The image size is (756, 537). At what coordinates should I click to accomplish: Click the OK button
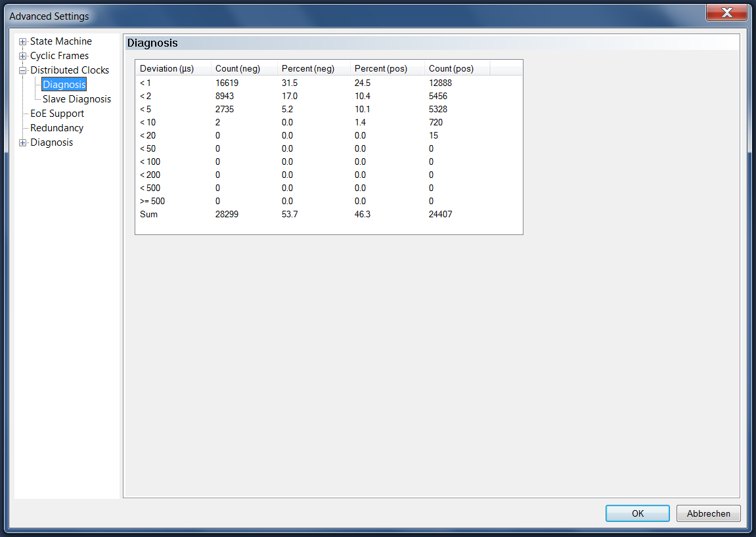(x=637, y=513)
